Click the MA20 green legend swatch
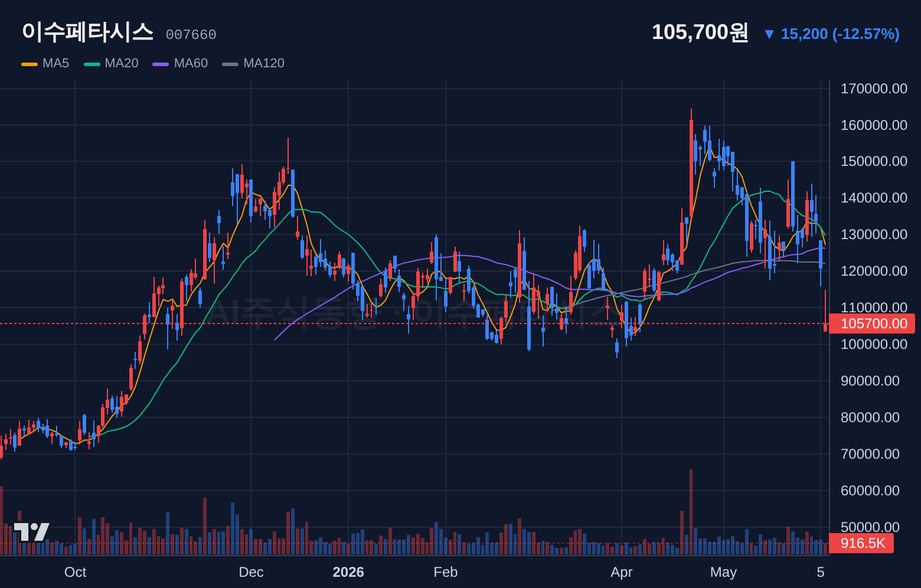Viewport: 921px width, 588px height. (92, 64)
